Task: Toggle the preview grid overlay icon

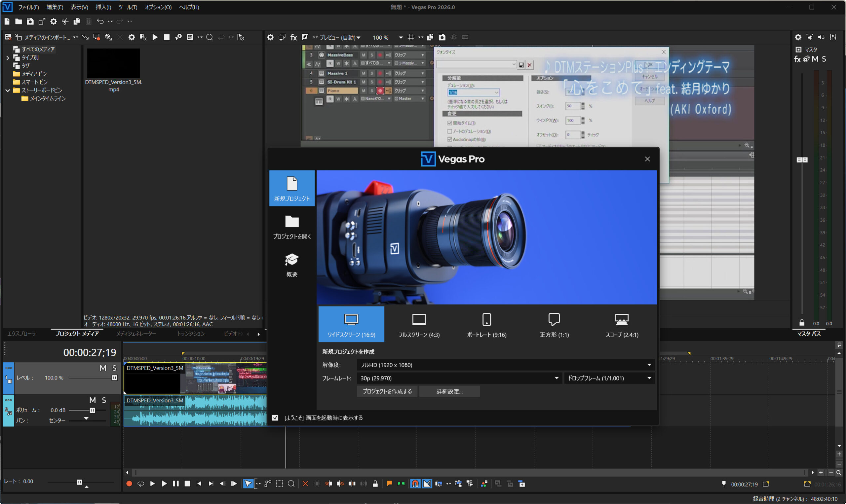Action: (x=411, y=37)
